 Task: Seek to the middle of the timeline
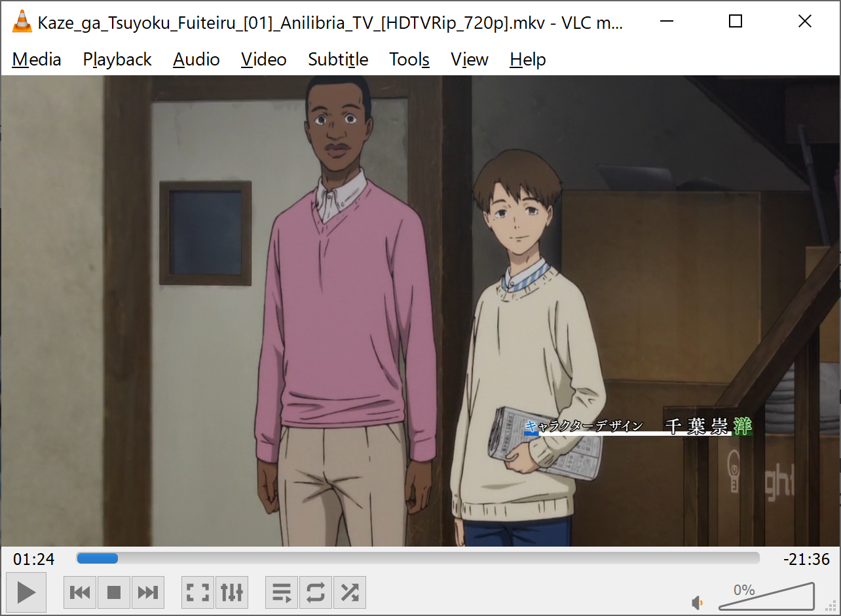[418, 558]
